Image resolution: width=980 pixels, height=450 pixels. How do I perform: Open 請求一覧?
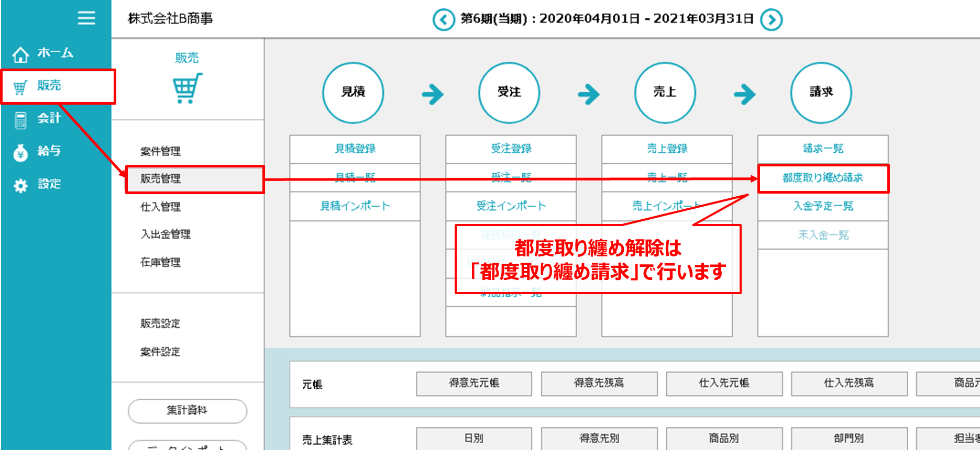click(823, 149)
